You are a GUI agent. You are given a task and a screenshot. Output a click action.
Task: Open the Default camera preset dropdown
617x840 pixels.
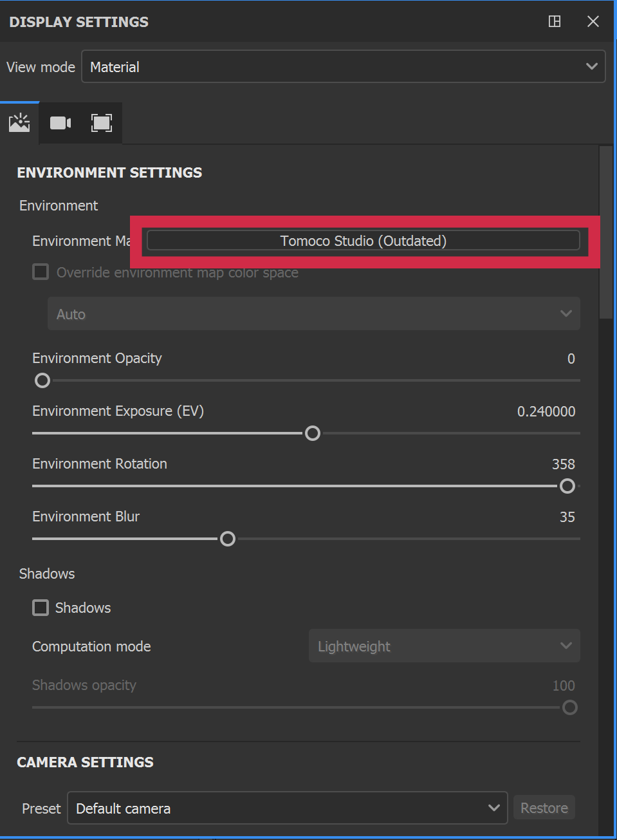pyautogui.click(x=287, y=808)
